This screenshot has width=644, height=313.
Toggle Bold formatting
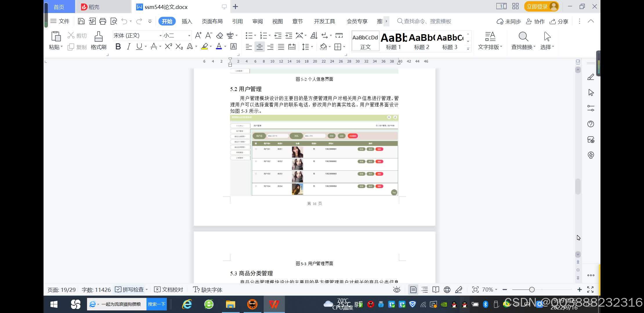point(118,46)
